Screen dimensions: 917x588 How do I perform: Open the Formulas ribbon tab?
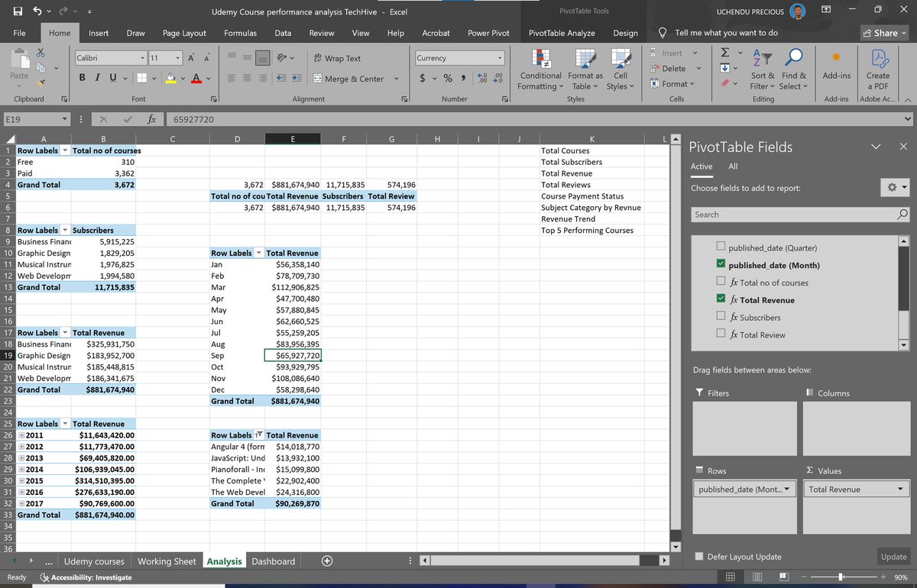[x=240, y=33]
